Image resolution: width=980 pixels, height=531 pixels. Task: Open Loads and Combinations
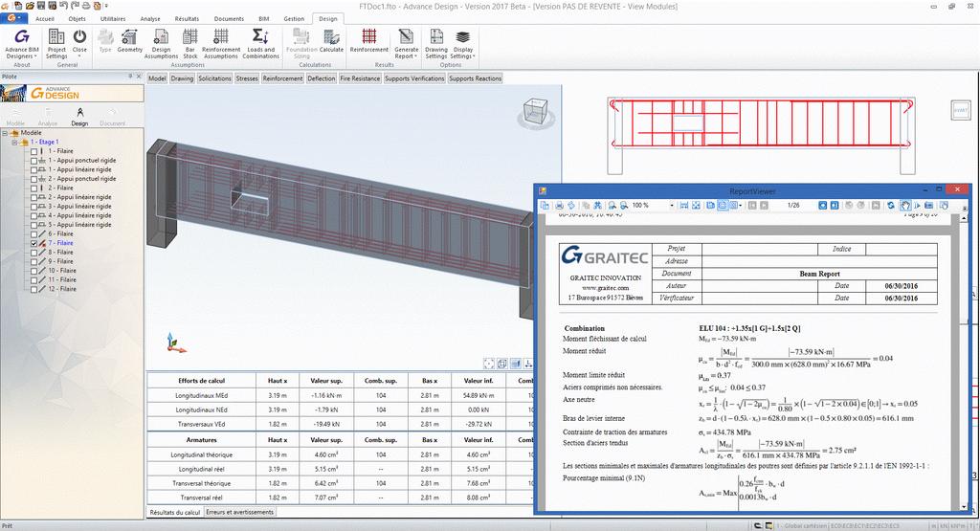coord(260,44)
